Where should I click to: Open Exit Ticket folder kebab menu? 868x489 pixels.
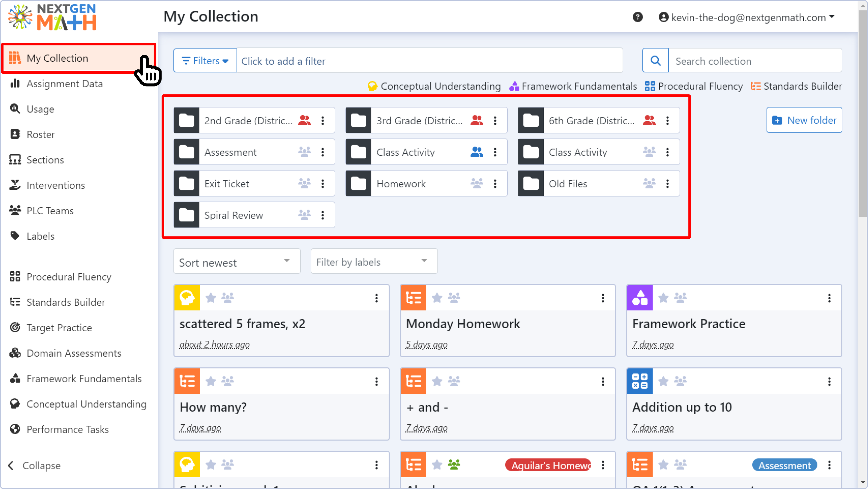click(x=323, y=184)
